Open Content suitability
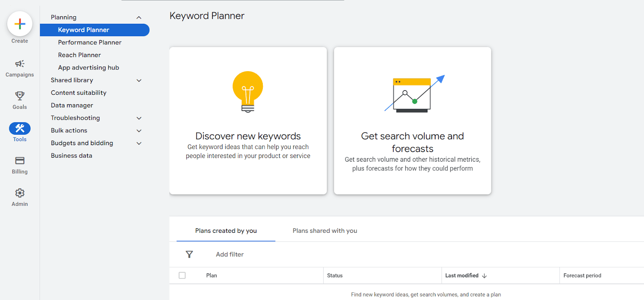Image resolution: width=644 pixels, height=300 pixels. [x=78, y=92]
